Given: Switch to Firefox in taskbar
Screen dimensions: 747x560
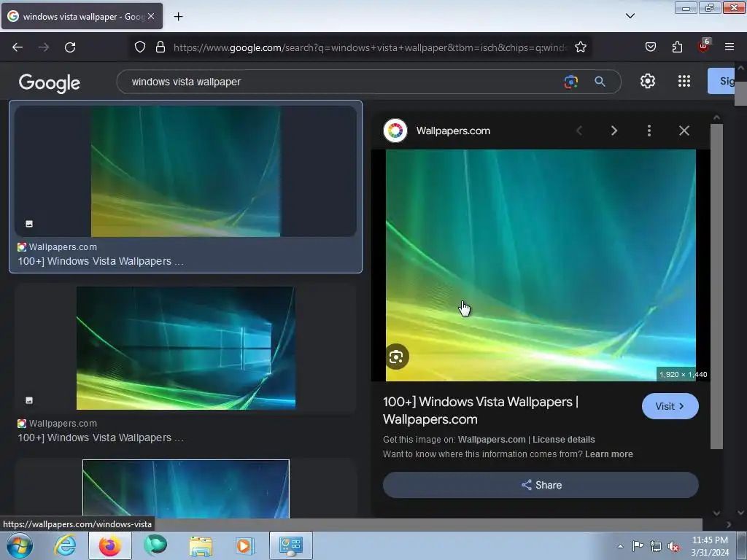Looking at the screenshot, I should click(x=110, y=545).
